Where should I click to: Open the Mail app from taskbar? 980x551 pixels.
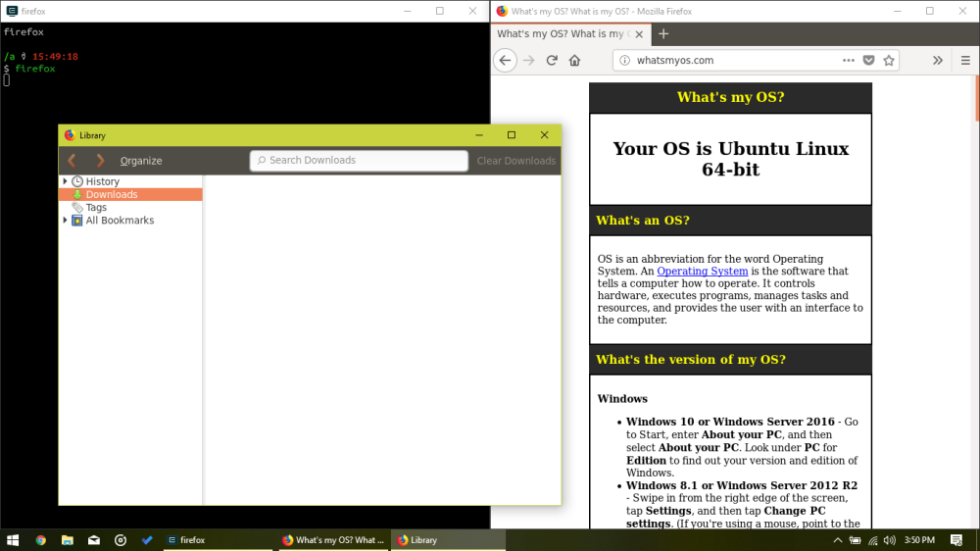point(94,540)
